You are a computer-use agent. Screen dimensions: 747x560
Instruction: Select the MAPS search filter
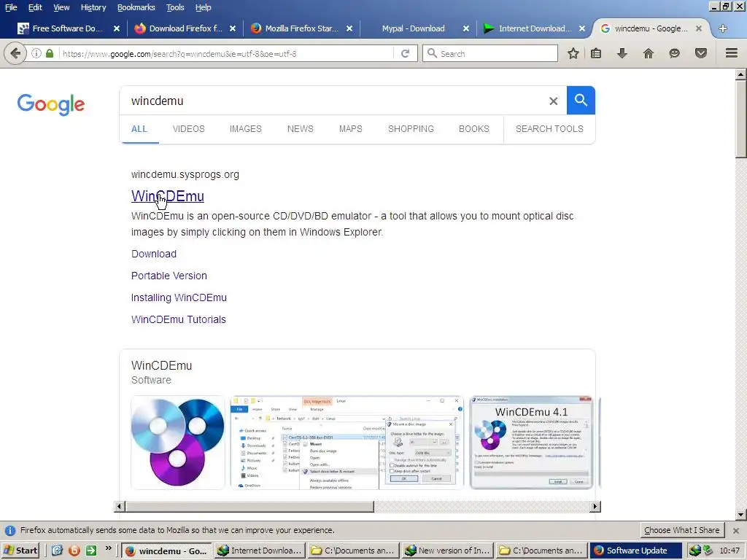pyautogui.click(x=351, y=128)
